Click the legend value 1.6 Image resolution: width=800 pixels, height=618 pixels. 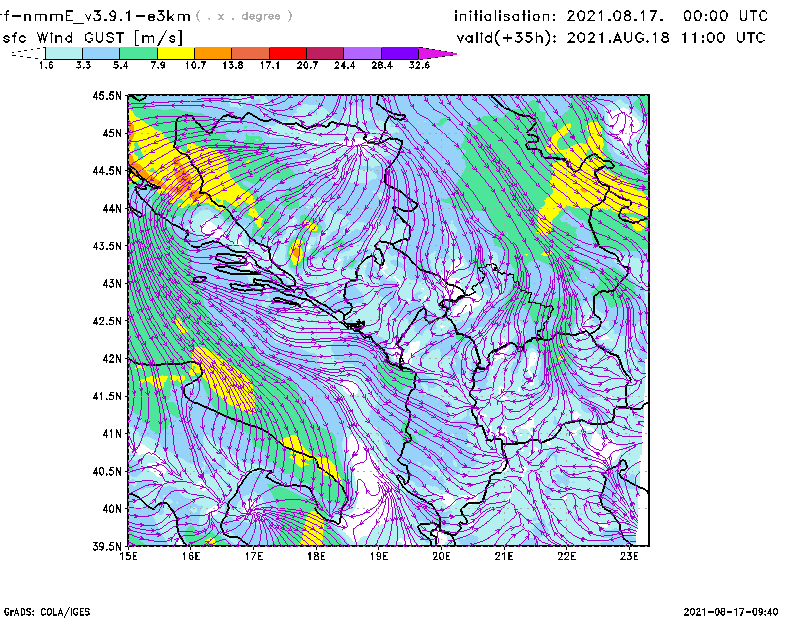[x=46, y=65]
